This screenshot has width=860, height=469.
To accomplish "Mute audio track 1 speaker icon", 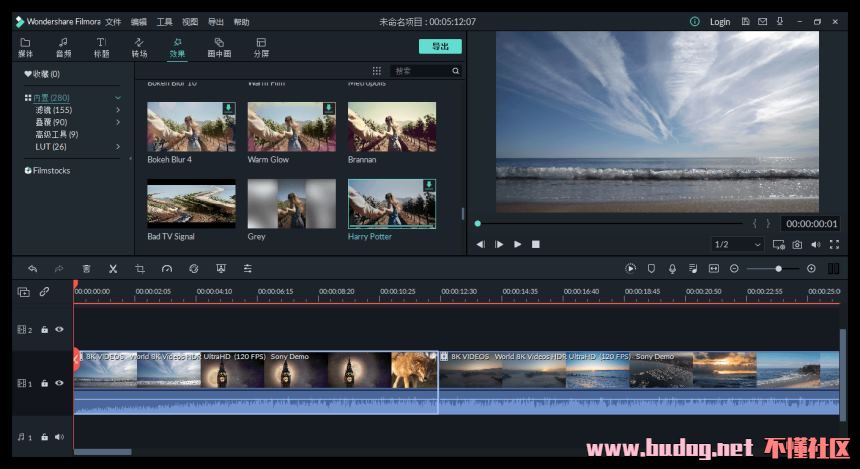I will 59,437.
